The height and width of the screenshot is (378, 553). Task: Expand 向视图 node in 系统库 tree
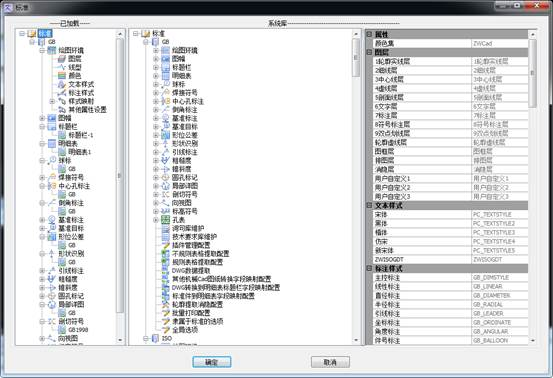[x=156, y=203]
